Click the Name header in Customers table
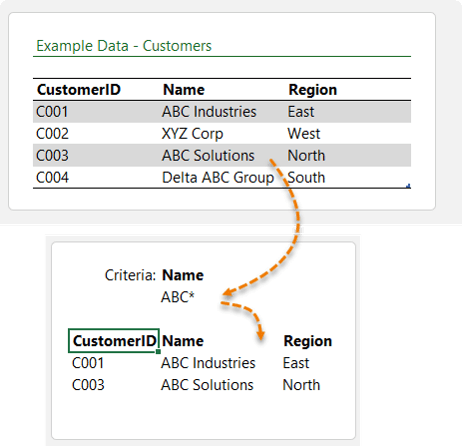462x446 pixels. point(184,90)
